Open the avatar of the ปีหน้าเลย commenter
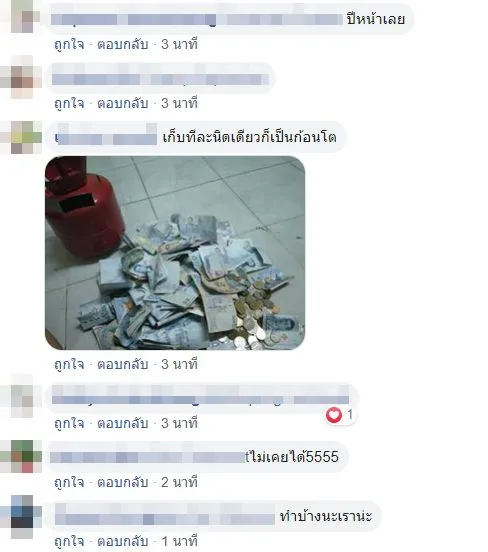The width and height of the screenshot is (488, 552). point(22,16)
